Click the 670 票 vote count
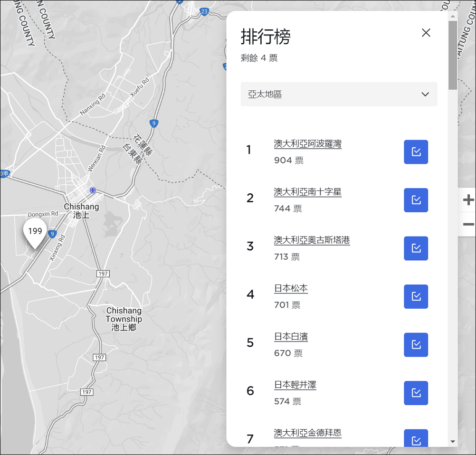 pos(288,353)
